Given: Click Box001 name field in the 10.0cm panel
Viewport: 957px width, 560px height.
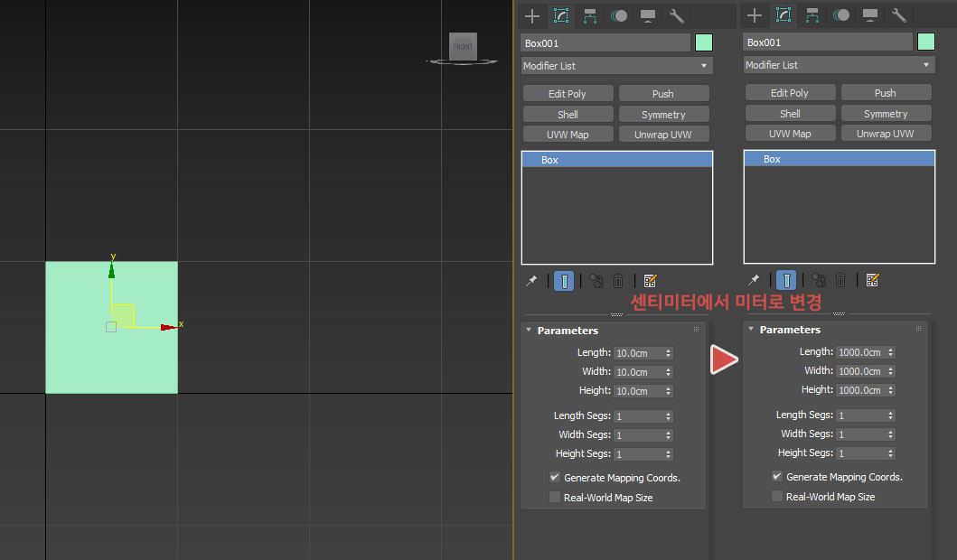Looking at the screenshot, I should click(605, 43).
